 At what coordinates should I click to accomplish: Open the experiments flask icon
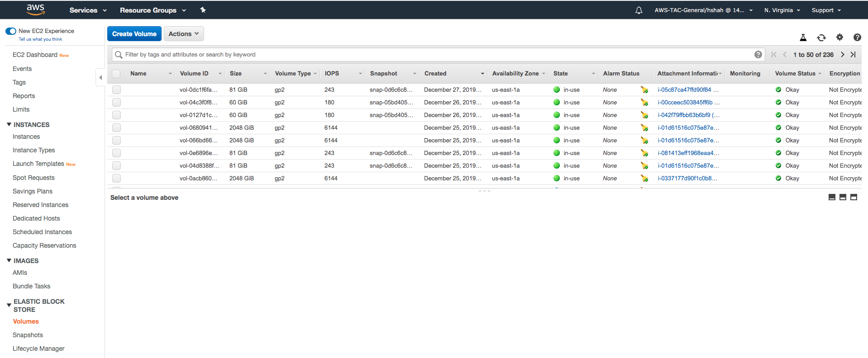point(803,38)
